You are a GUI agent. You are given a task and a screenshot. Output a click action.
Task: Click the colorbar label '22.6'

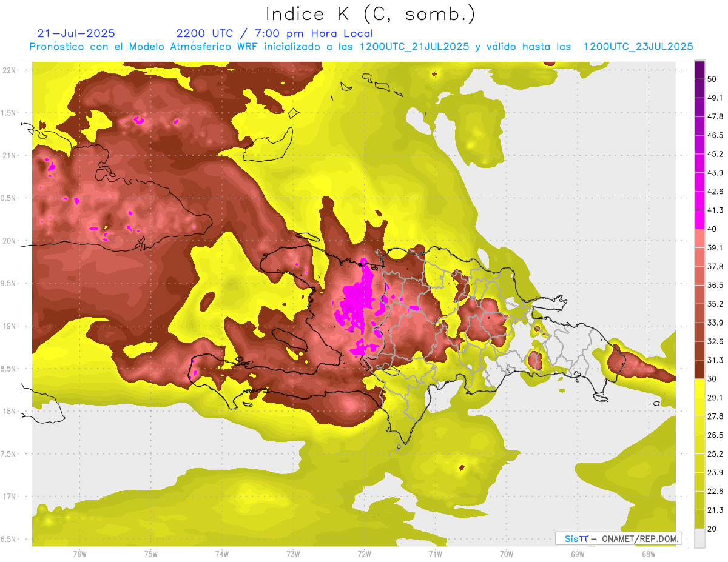[716, 491]
